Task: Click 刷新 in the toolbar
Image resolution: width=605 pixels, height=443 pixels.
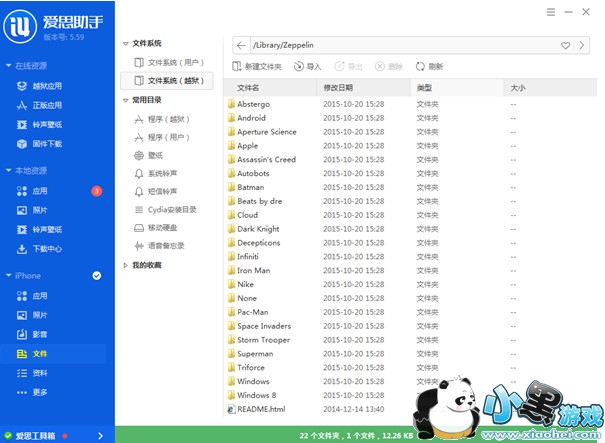Action: tap(429, 67)
